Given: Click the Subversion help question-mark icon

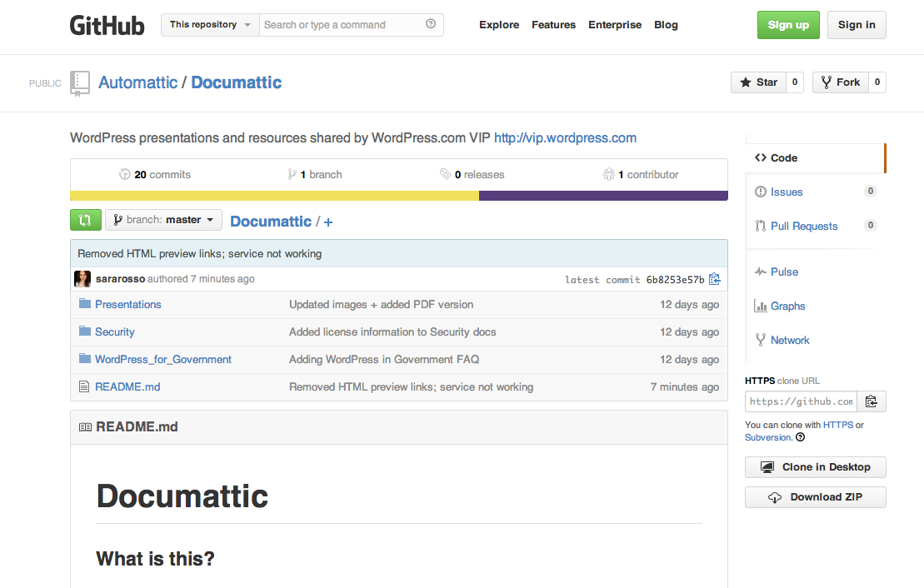Looking at the screenshot, I should click(x=800, y=437).
